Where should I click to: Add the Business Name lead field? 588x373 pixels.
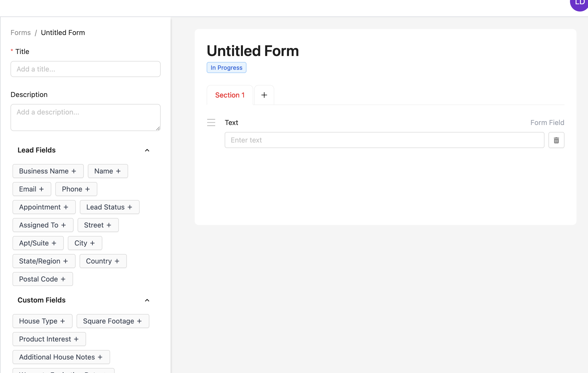click(48, 171)
